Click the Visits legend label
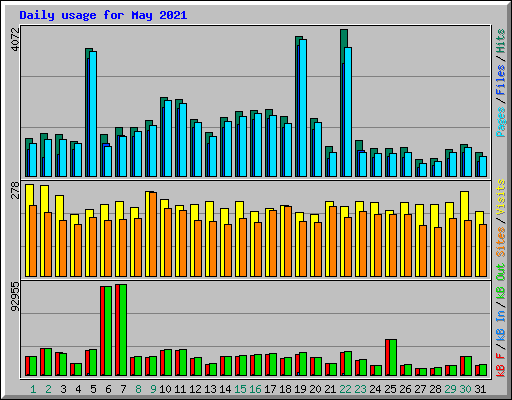Screen dimensions: 512x400 tap(500, 197)
